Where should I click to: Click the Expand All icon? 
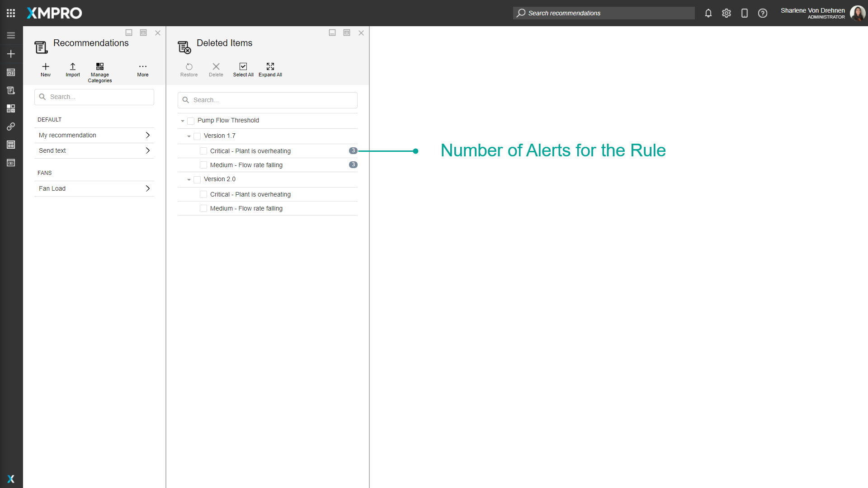coord(270,67)
